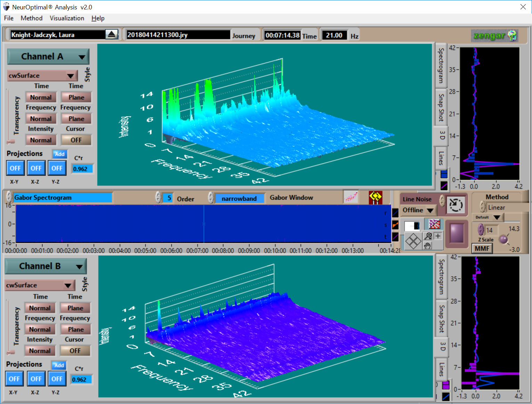
Task: Click Channel A Projections Add button
Action: (59, 154)
